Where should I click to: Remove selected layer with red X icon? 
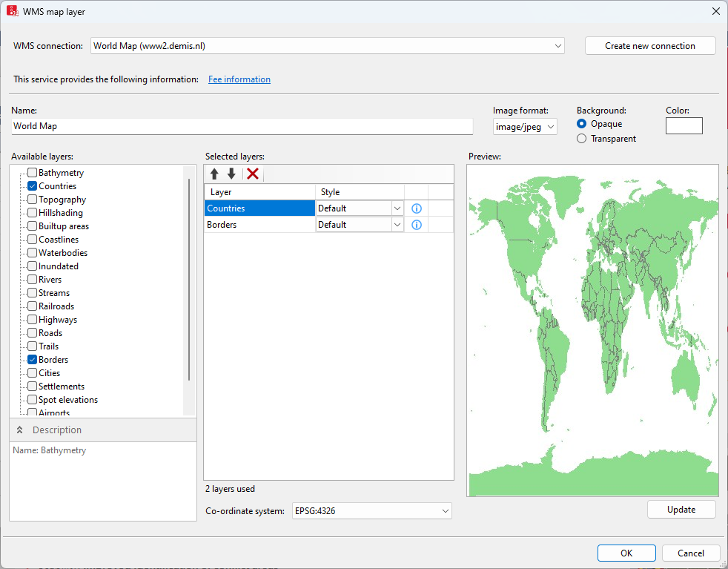[253, 174]
